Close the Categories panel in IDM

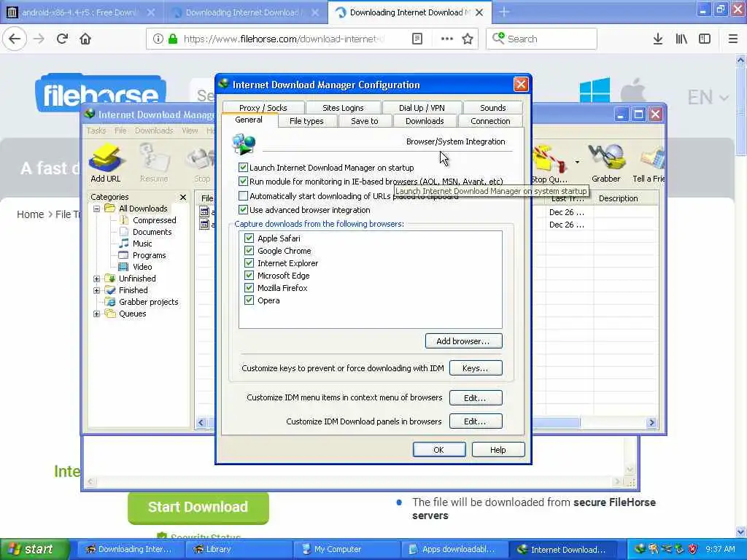coord(183,197)
